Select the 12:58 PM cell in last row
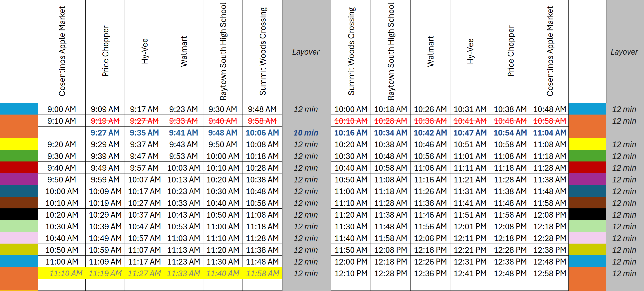644x291 pixels. (x=550, y=273)
